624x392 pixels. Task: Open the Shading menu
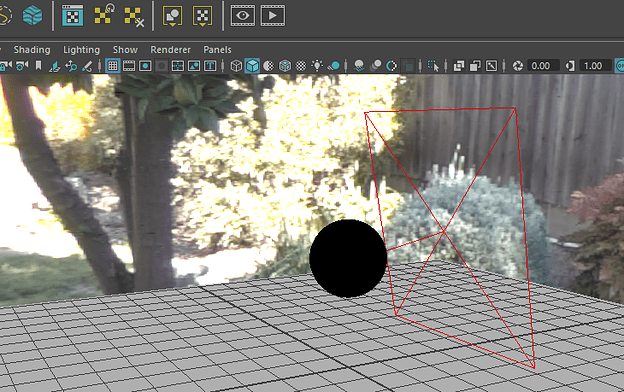coord(32,50)
